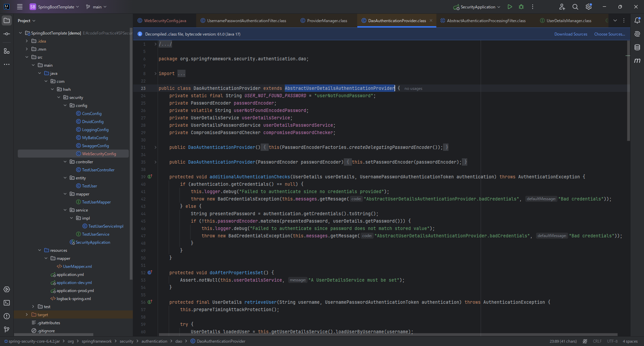Image resolution: width=644 pixels, height=346 pixels.
Task: Open the Problems tool window
Action: point(7,316)
